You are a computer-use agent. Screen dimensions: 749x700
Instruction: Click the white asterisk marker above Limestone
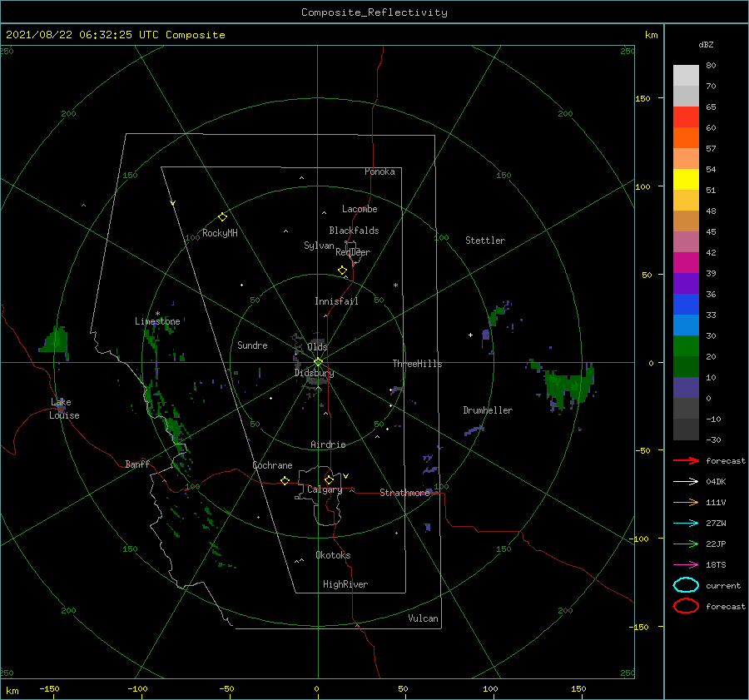[x=157, y=314]
